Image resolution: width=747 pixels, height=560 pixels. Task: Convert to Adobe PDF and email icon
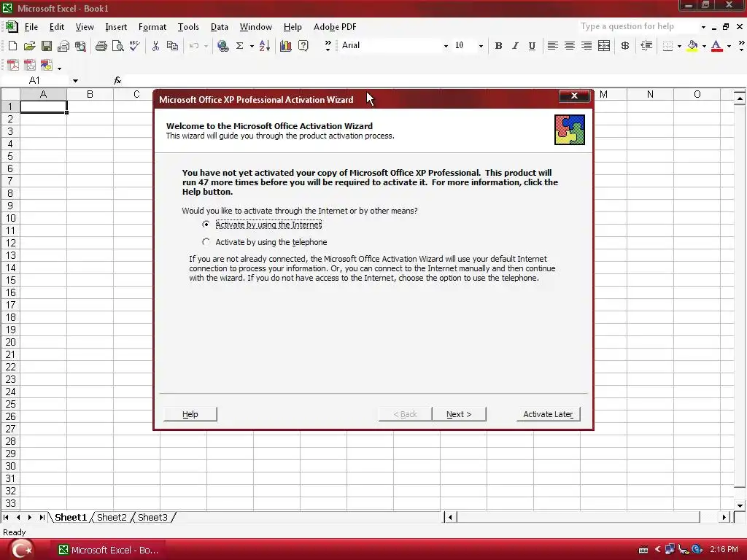click(29, 65)
